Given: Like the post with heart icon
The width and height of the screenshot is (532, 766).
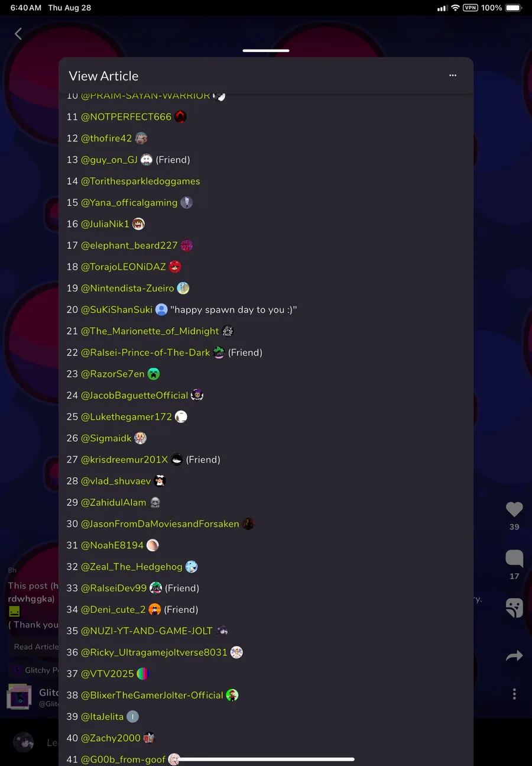Looking at the screenshot, I should click(x=514, y=509).
